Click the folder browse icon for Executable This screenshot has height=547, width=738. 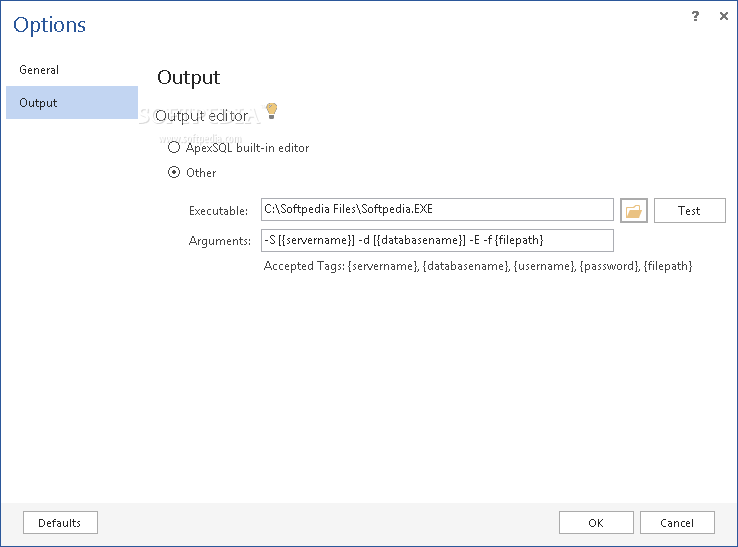(634, 210)
